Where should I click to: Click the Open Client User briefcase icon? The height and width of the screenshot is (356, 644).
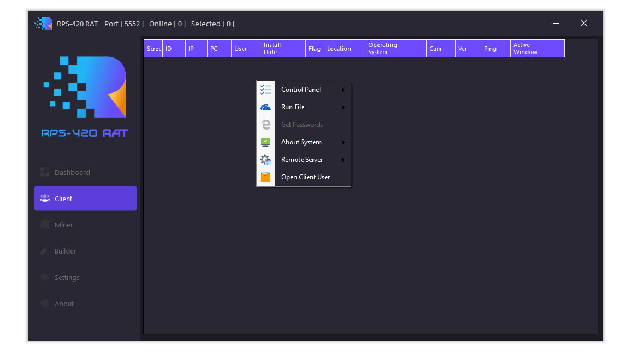click(265, 177)
